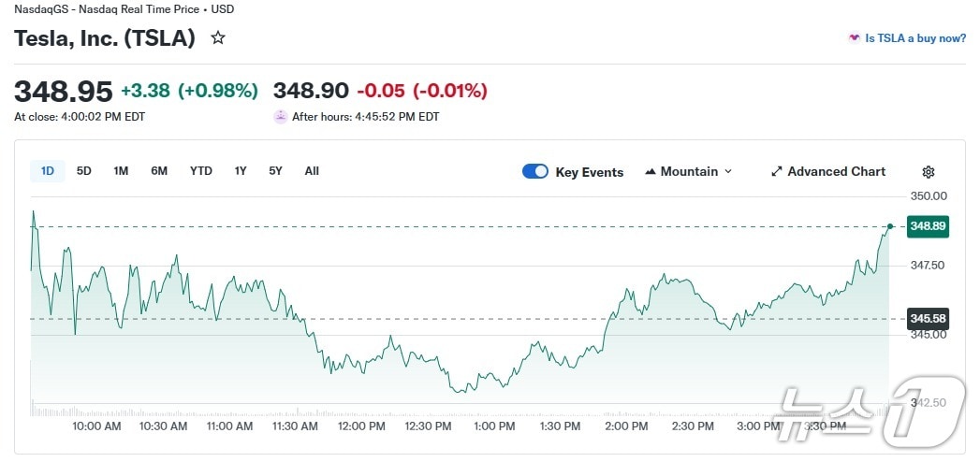Switch to the 5D time range
The height and width of the screenshot is (462, 980).
click(x=84, y=171)
